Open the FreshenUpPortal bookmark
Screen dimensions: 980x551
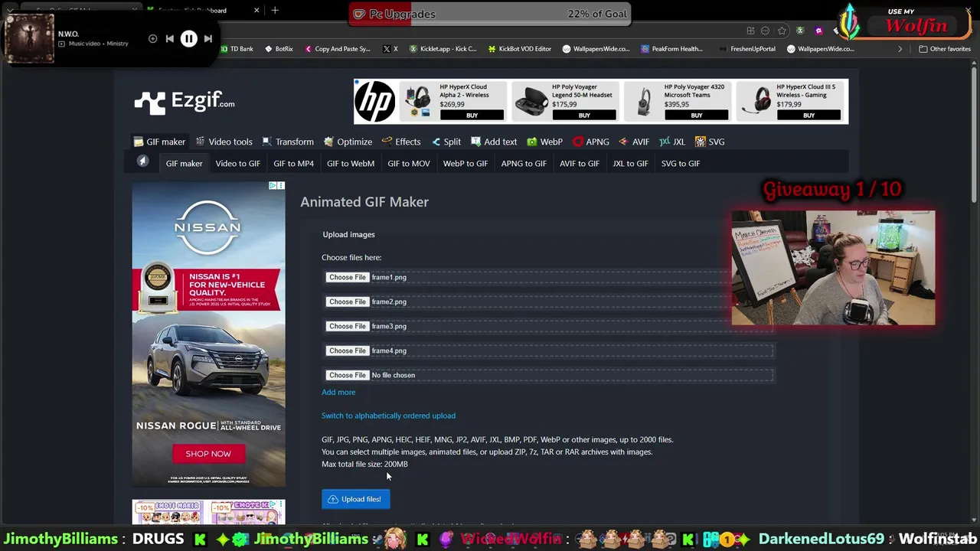746,49
